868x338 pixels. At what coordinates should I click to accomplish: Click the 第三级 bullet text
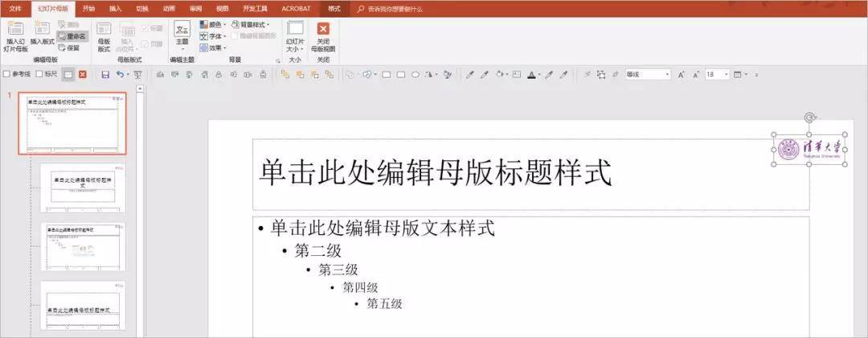pyautogui.click(x=338, y=270)
